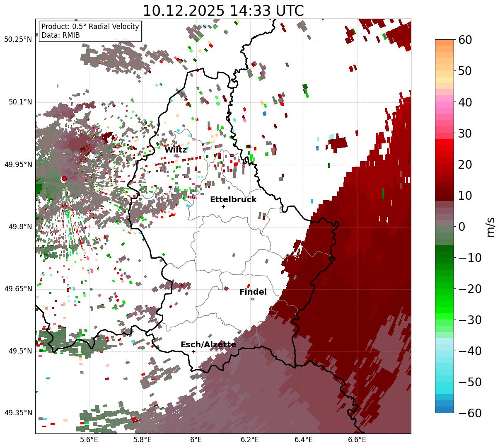Click the 'm/s' colorbar unit label

pos(491,227)
